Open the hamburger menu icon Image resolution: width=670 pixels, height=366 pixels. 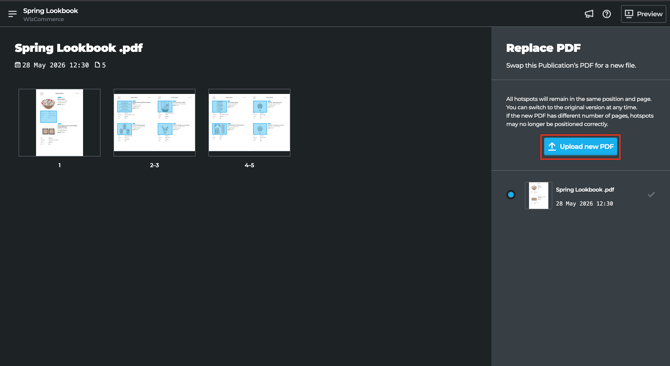12,14
